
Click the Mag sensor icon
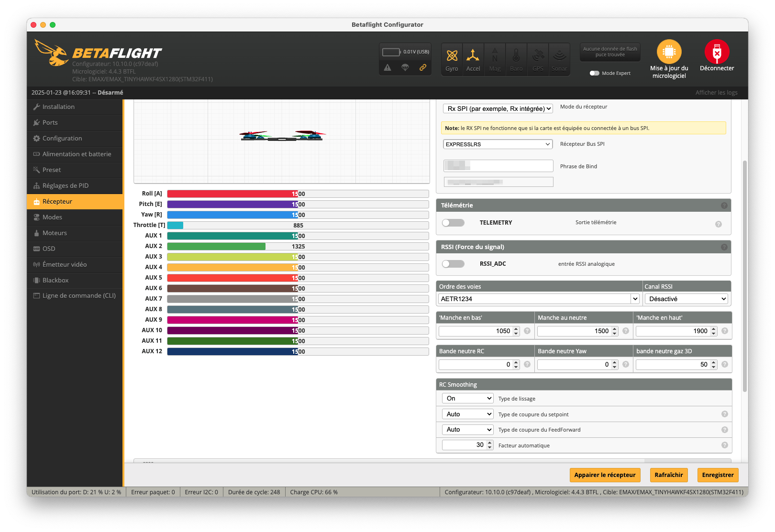point(495,59)
